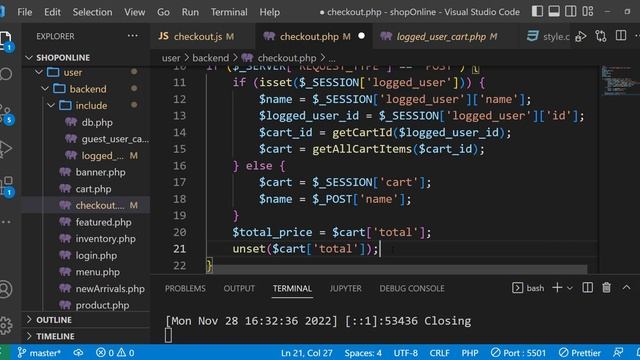Collapse the include folder
Screen dimensions: 640x360
(86, 106)
